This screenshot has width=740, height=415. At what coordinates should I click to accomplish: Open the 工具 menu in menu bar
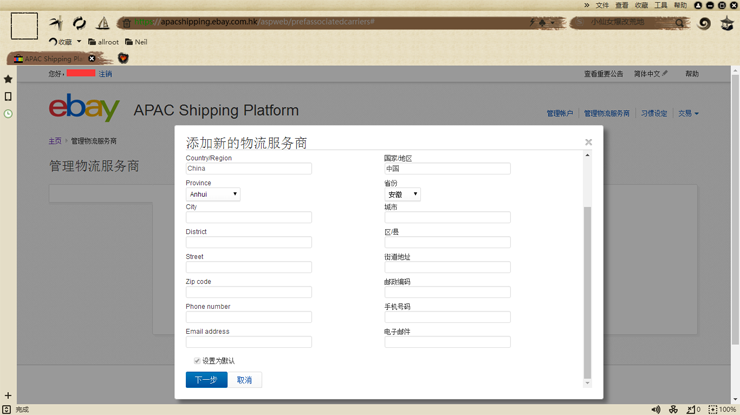point(661,5)
